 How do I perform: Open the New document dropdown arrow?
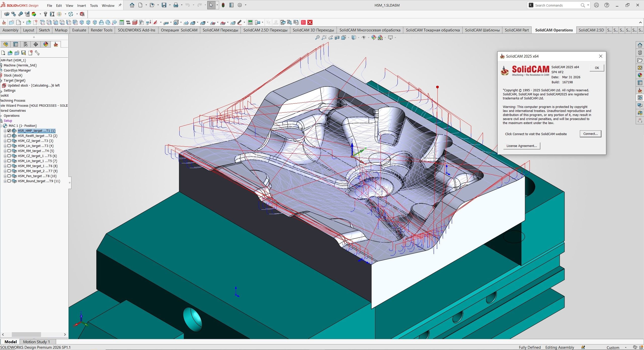pyautogui.click(x=146, y=5)
